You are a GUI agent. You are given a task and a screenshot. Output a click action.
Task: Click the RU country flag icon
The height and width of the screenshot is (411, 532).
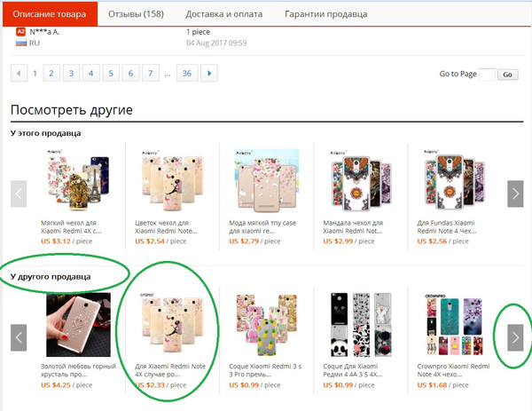(21, 43)
